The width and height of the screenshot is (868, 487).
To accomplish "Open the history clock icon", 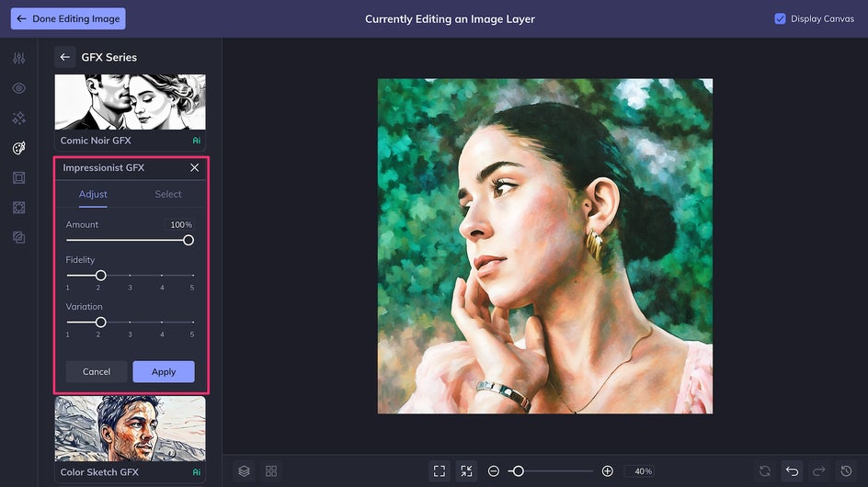I will 846,470.
